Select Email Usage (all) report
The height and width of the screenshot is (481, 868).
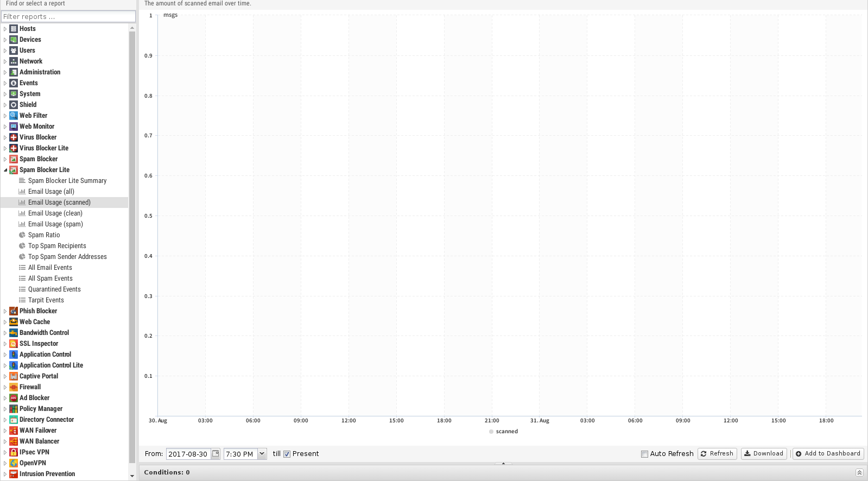pos(51,192)
